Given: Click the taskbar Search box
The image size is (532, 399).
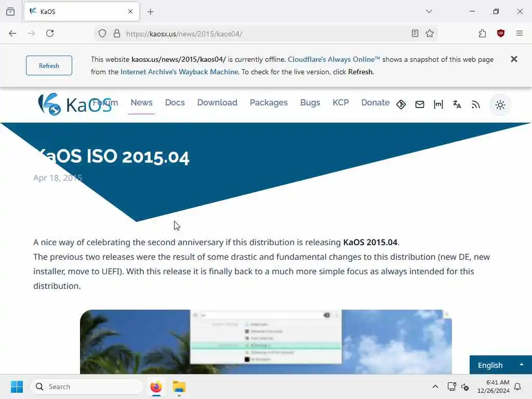Looking at the screenshot, I should (x=87, y=387).
